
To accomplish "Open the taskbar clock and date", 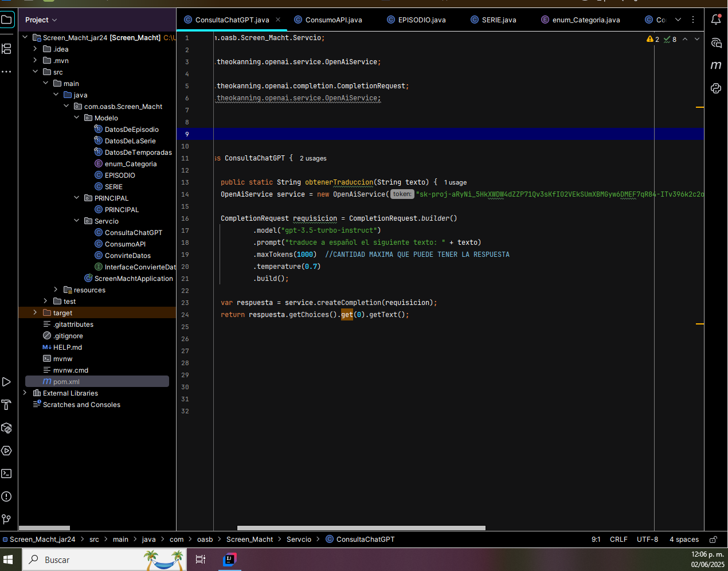I will tap(707, 560).
